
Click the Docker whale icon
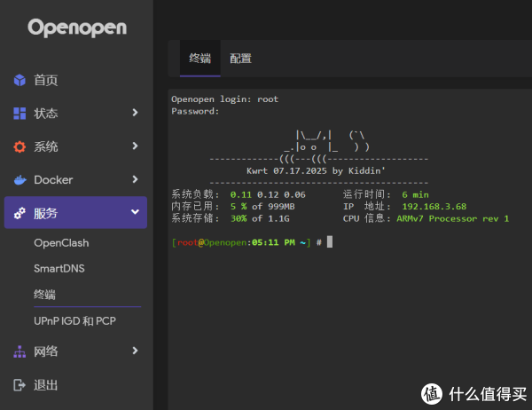tap(20, 180)
